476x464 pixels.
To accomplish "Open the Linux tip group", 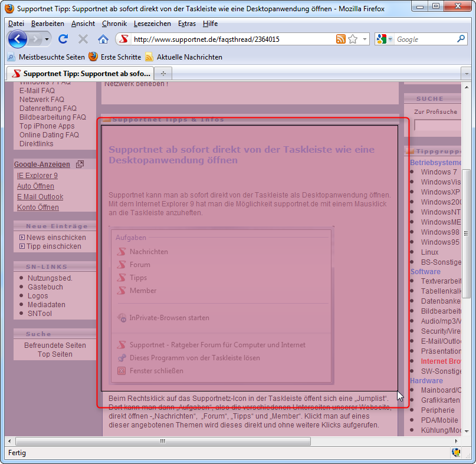I will click(x=429, y=252).
